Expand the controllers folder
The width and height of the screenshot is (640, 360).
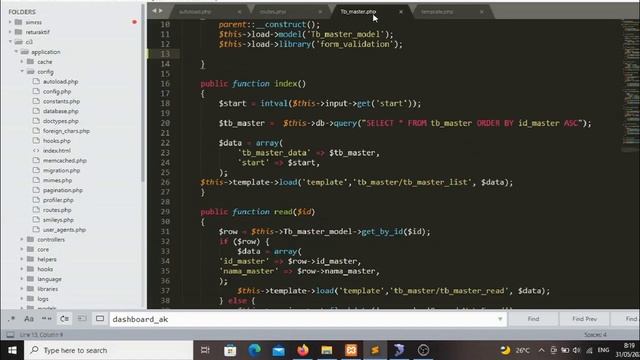coord(22,240)
